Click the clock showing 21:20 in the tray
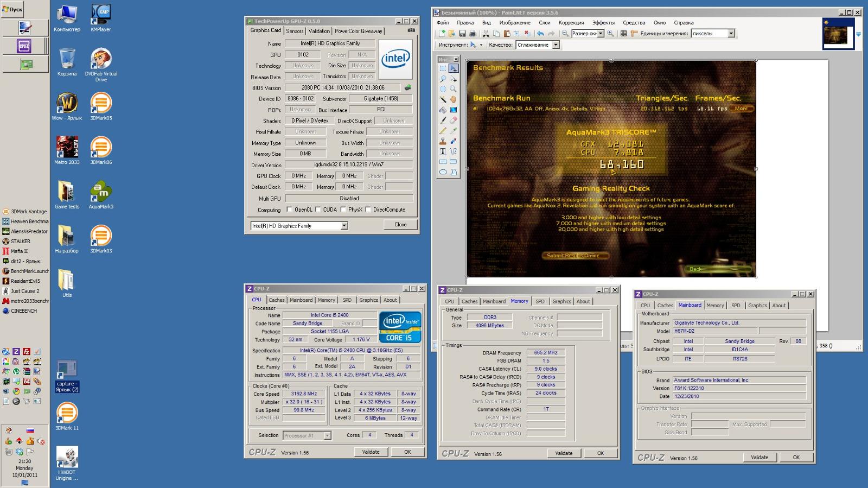Viewport: 868px width, 488px height. pyautogui.click(x=24, y=461)
